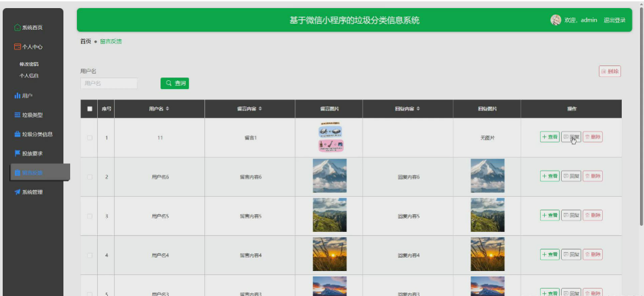Open 个人信息 in sidebar

pyautogui.click(x=29, y=76)
